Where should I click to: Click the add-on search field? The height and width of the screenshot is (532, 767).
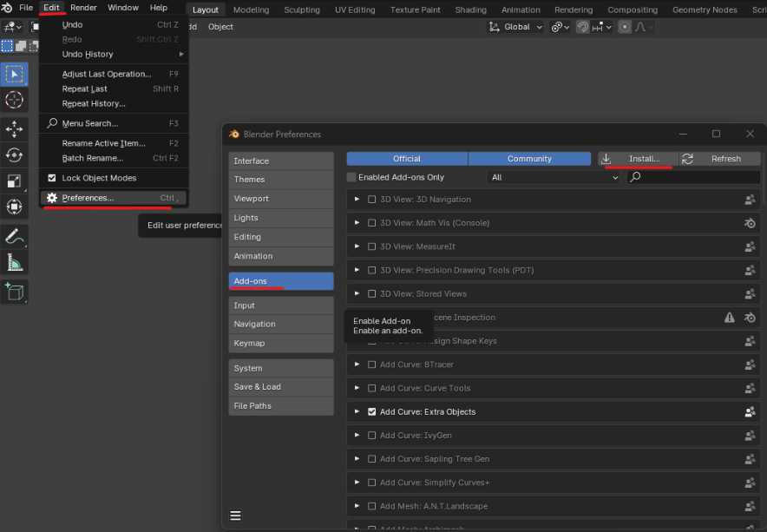pyautogui.click(x=693, y=177)
